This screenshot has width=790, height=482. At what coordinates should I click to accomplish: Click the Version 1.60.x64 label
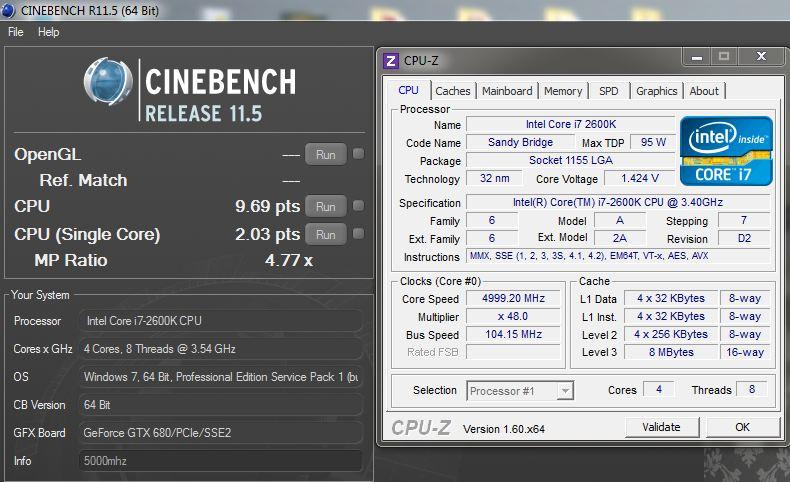click(x=504, y=429)
